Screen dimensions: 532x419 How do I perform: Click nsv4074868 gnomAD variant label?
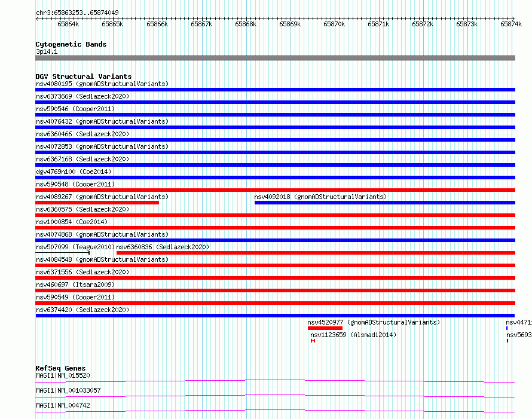[102, 234]
